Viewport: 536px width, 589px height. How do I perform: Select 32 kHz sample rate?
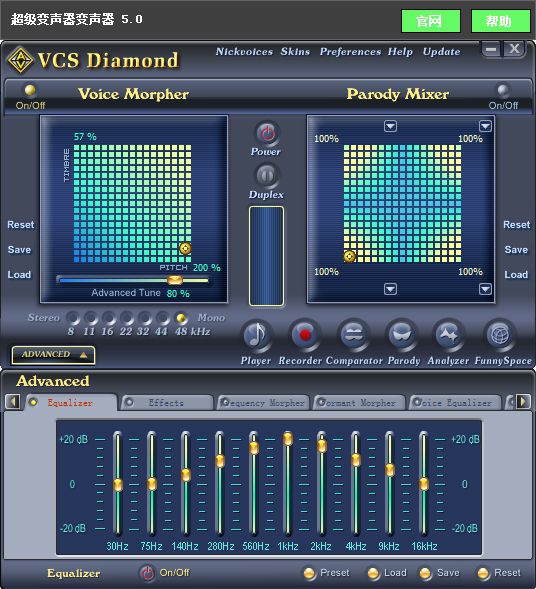145,318
